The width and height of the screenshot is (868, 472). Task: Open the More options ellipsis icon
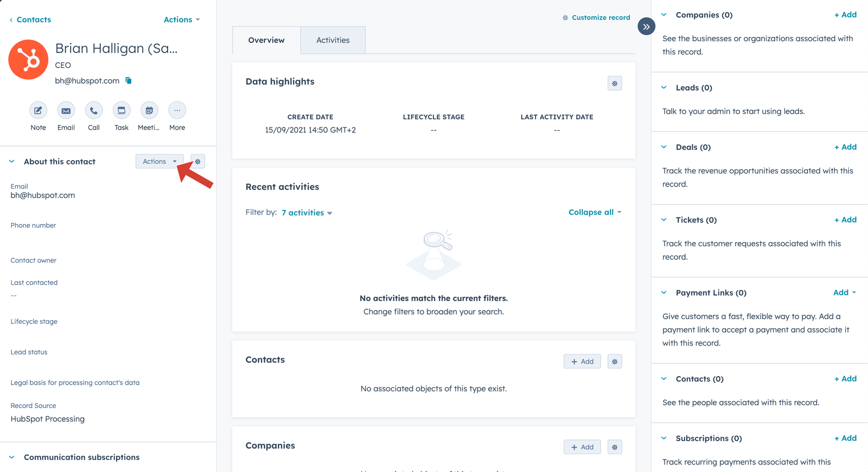[177, 111]
